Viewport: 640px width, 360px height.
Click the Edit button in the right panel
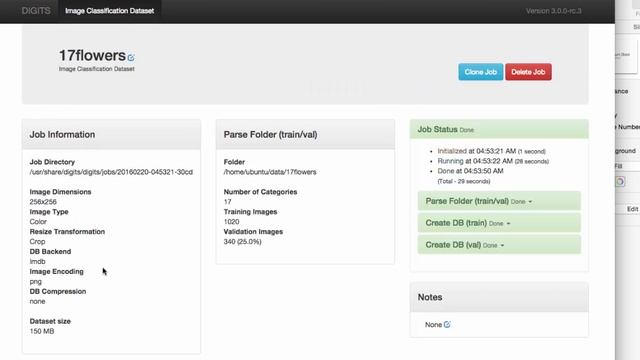pos(632,209)
